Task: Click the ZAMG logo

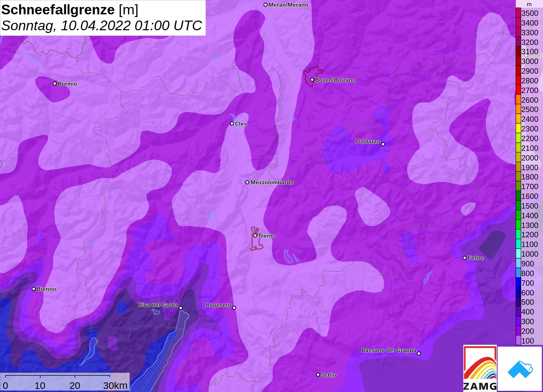Action: 480,368
